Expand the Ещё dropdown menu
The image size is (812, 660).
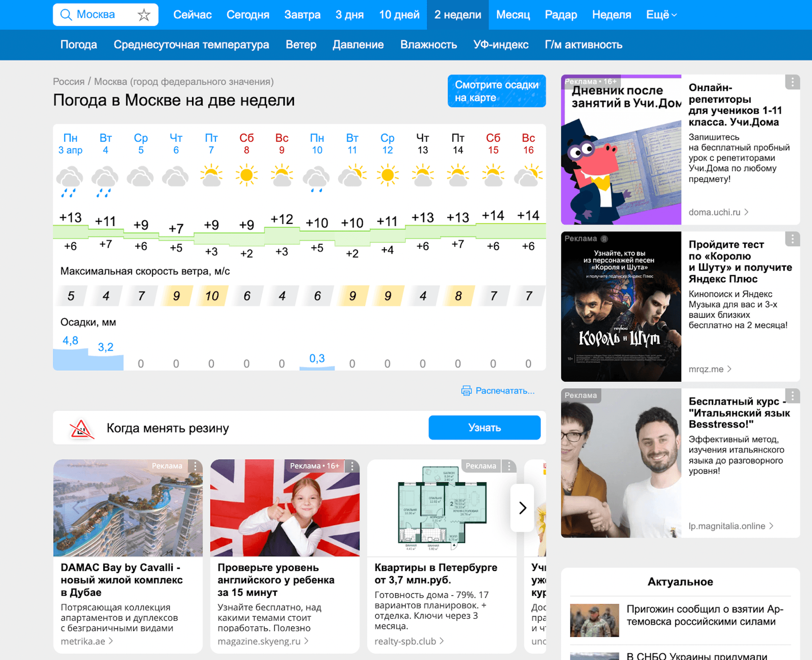(x=661, y=15)
